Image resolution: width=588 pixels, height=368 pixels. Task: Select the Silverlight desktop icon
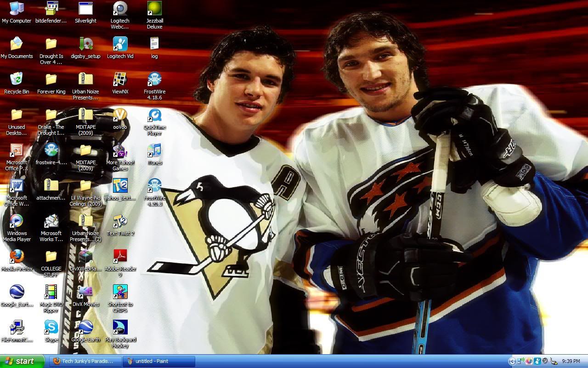85,13
